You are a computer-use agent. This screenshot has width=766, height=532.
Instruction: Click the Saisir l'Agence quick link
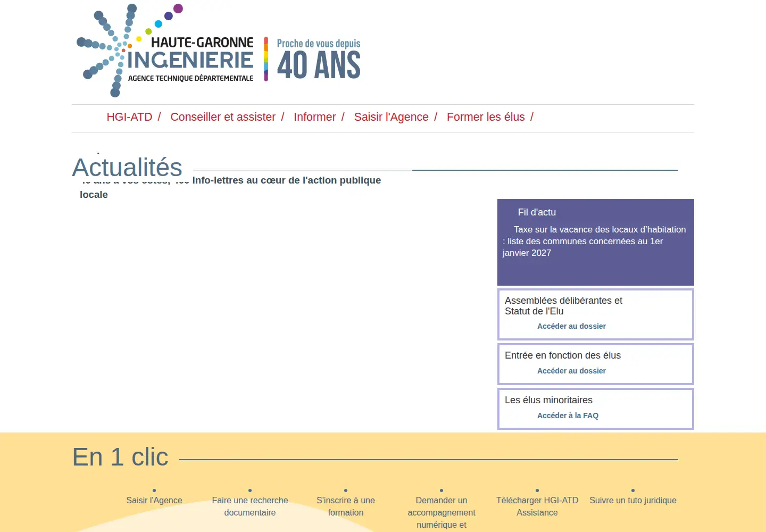point(154,500)
